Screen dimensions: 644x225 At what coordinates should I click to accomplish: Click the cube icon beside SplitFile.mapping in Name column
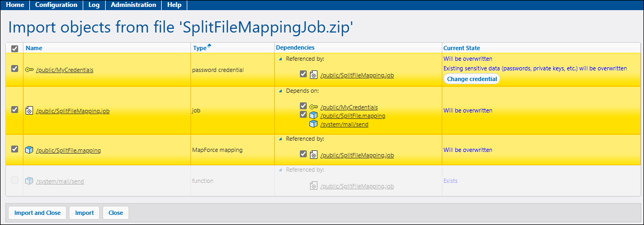tap(29, 150)
